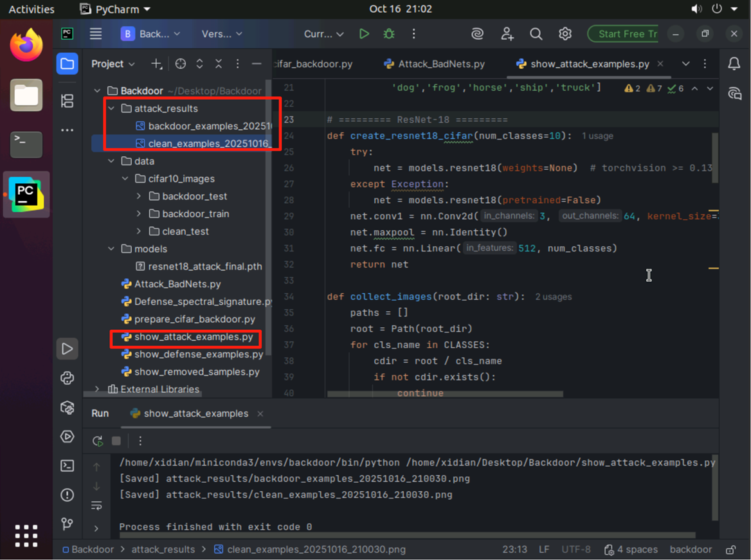This screenshot has width=751, height=560.
Task: Rerun show_attack_examples in Run panel
Action: 98,441
